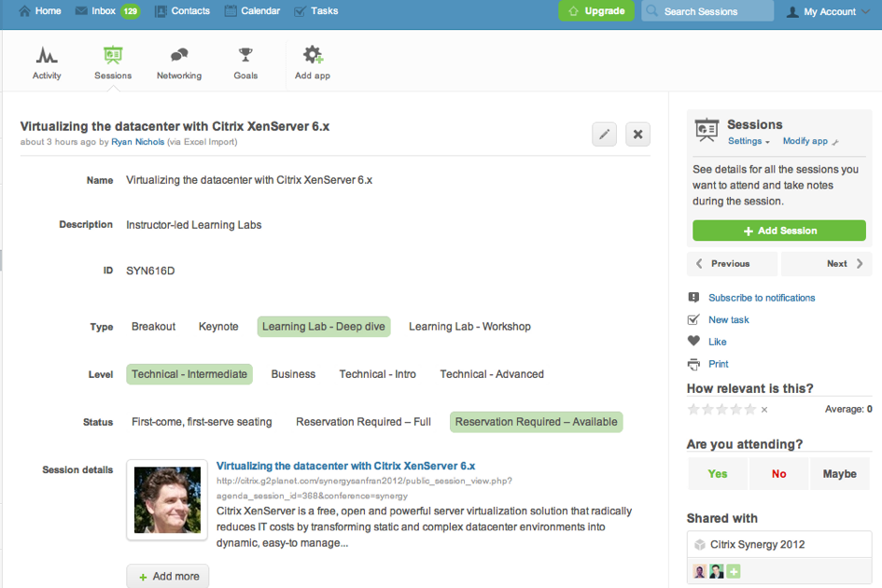Open the Networking app icon
Viewport: 882px width, 588px height.
pos(178,56)
